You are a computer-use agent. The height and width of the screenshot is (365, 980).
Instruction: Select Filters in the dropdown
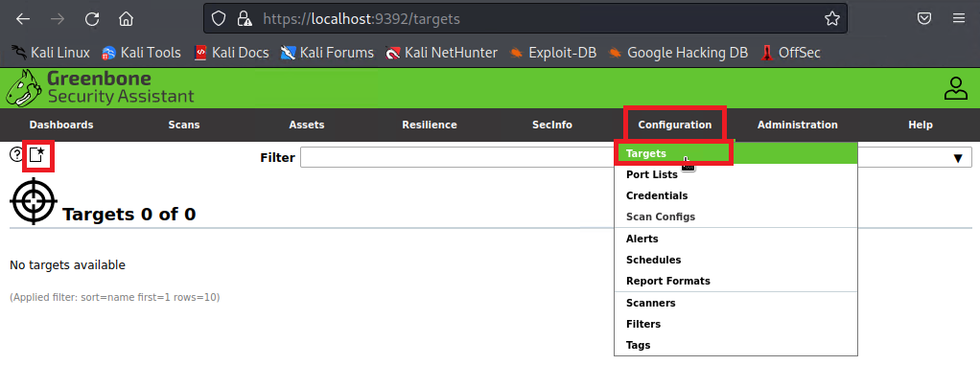coord(736,325)
